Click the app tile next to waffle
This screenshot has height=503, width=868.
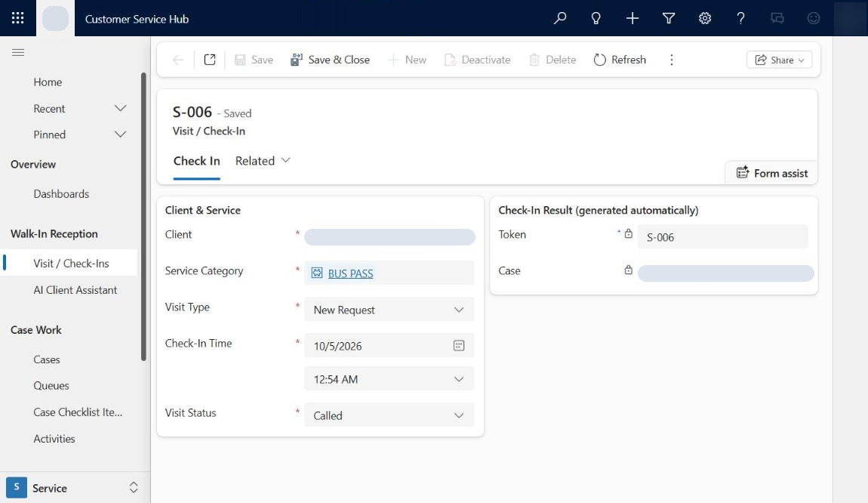[55, 18]
